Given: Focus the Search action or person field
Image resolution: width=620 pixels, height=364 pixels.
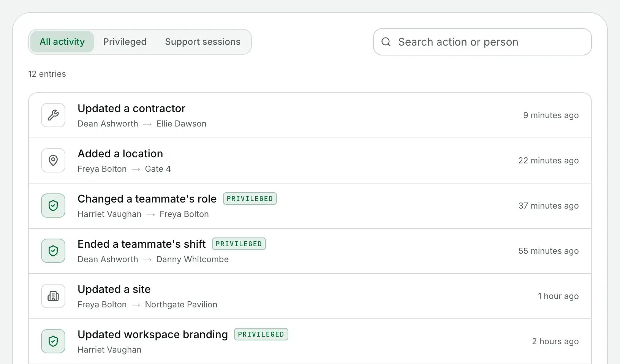Looking at the screenshot, I should tap(482, 42).
